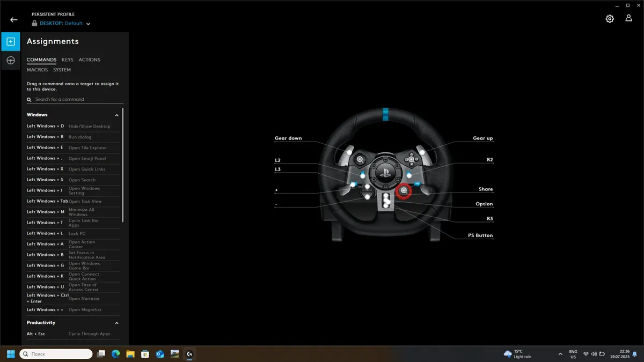Open the weather widget showing Light rain

[x=518, y=354]
